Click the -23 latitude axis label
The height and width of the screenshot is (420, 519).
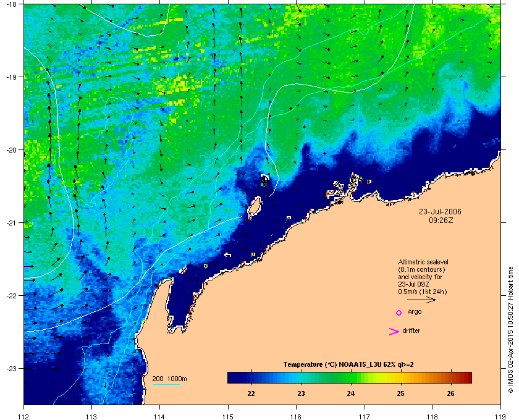11,368
